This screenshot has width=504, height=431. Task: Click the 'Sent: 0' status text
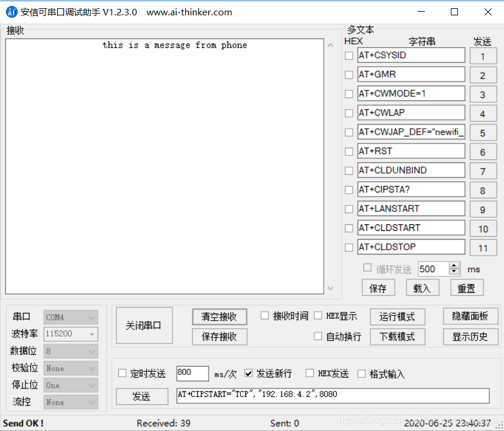(284, 423)
